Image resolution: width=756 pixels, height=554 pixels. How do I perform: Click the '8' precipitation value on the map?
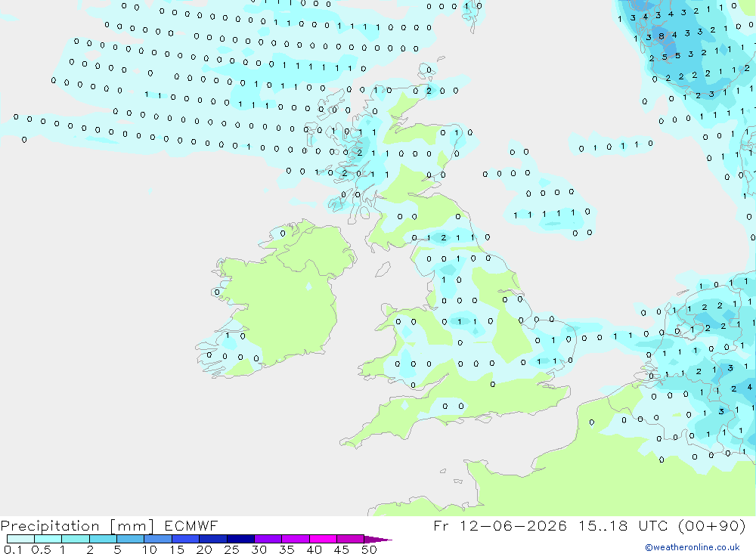(x=661, y=36)
